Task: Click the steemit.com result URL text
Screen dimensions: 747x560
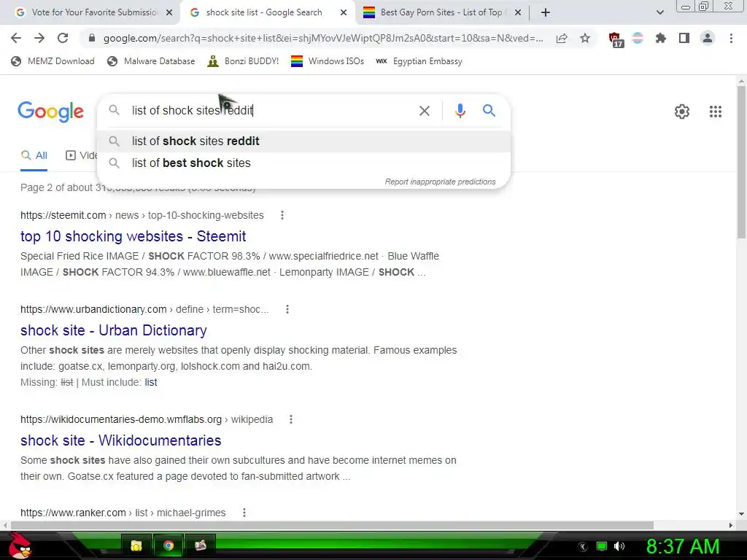Action: pos(142,215)
